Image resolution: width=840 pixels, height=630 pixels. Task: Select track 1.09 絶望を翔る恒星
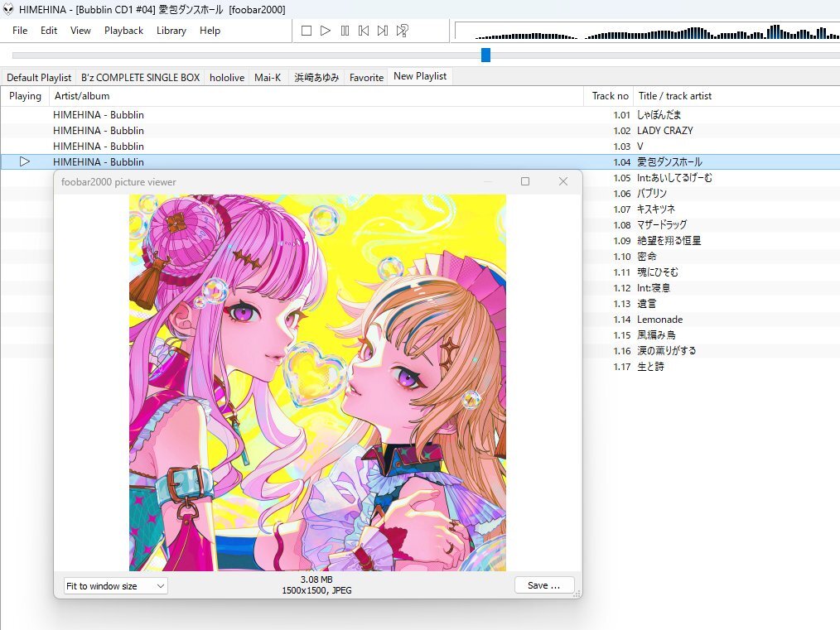[712, 241]
